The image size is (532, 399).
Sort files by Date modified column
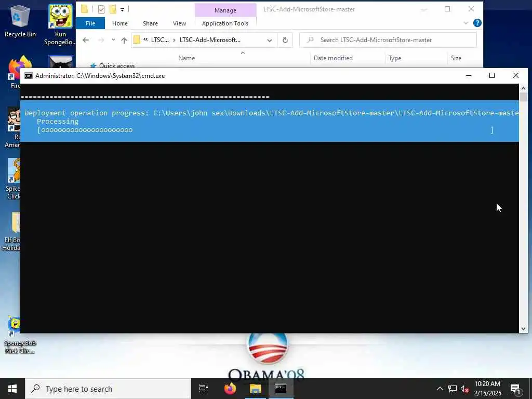click(x=333, y=58)
